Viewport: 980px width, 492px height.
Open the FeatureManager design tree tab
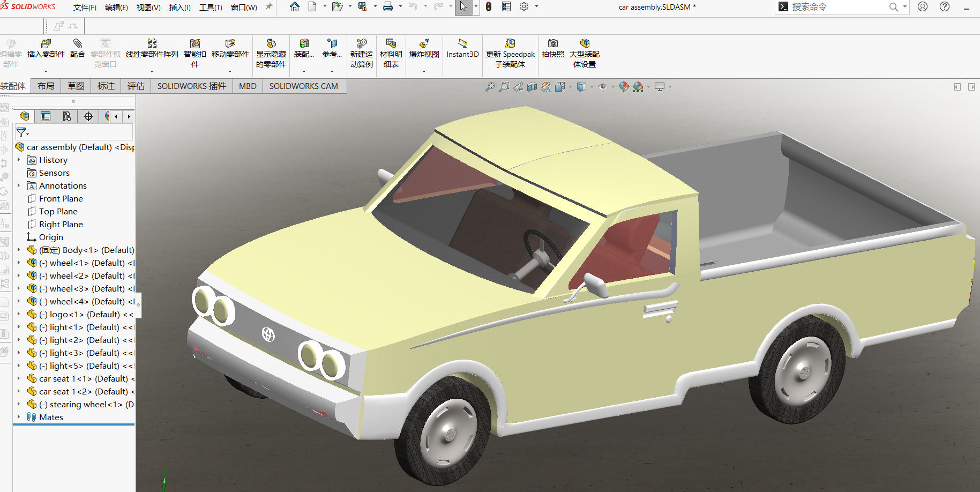click(x=24, y=116)
